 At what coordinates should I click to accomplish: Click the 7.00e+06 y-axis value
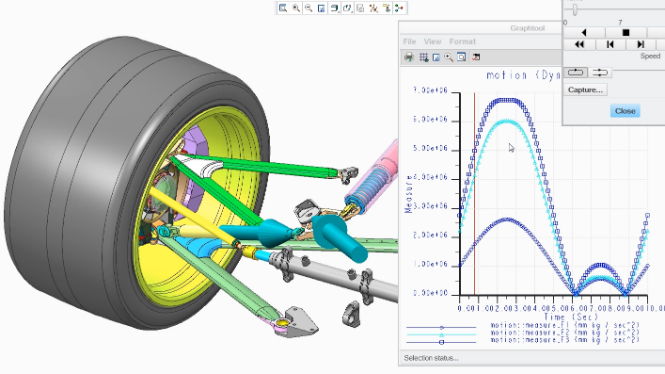(430, 90)
